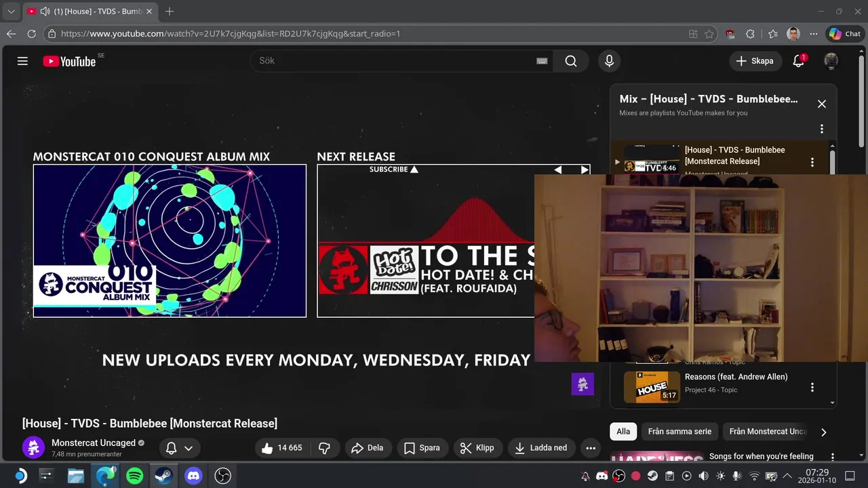Open YouTube notifications bell
Viewport: 868px width, 488px height.
pos(799,61)
